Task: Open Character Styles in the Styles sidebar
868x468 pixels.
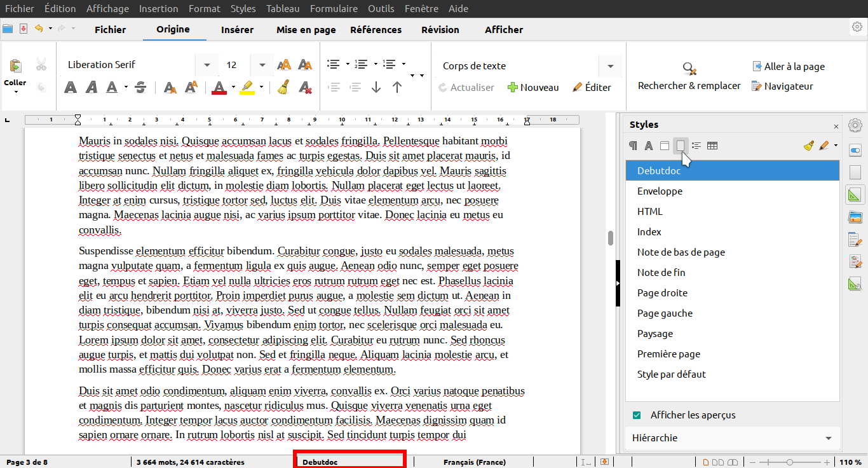Action: coord(649,145)
